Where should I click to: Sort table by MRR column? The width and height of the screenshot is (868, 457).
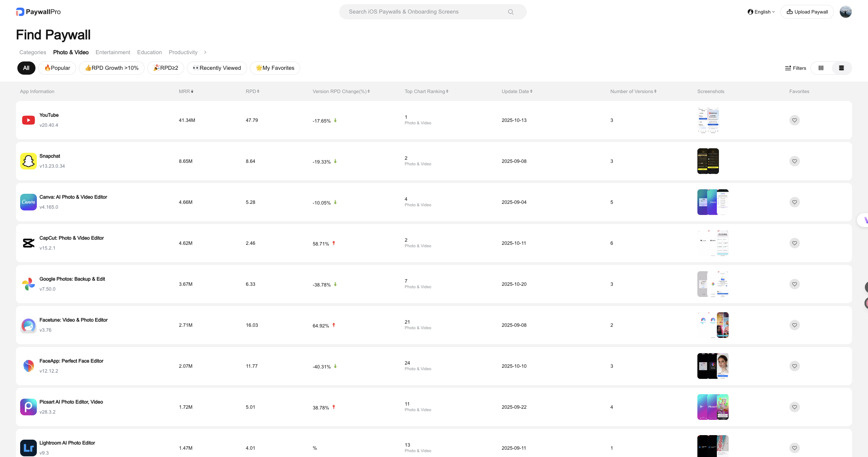coord(186,91)
